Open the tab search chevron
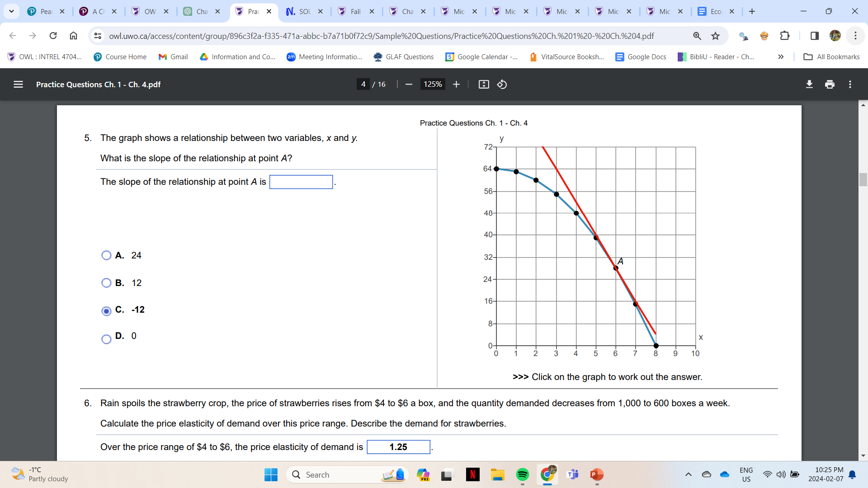 point(11,11)
